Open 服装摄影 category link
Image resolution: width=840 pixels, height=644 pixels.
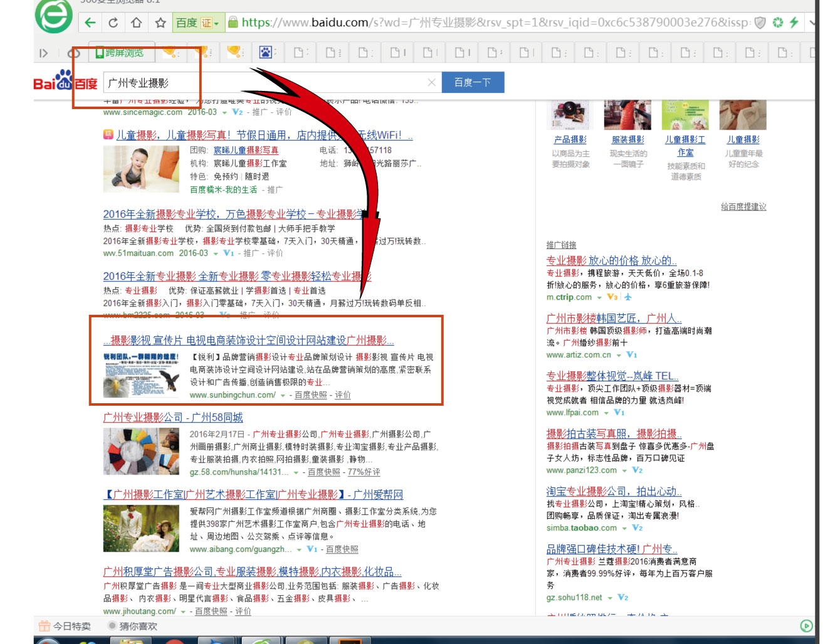(628, 140)
